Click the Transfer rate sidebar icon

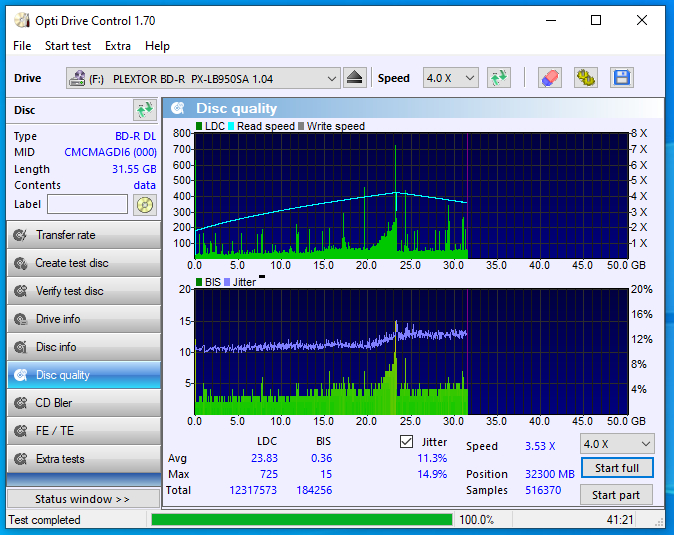[x=20, y=235]
